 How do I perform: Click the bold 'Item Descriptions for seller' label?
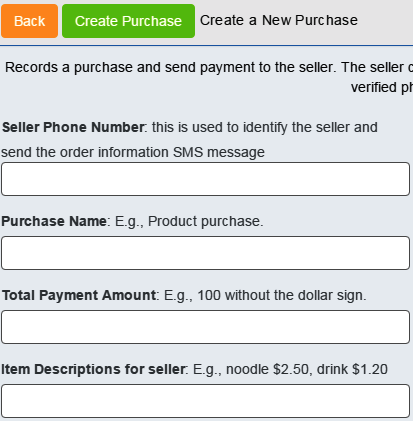click(x=93, y=369)
